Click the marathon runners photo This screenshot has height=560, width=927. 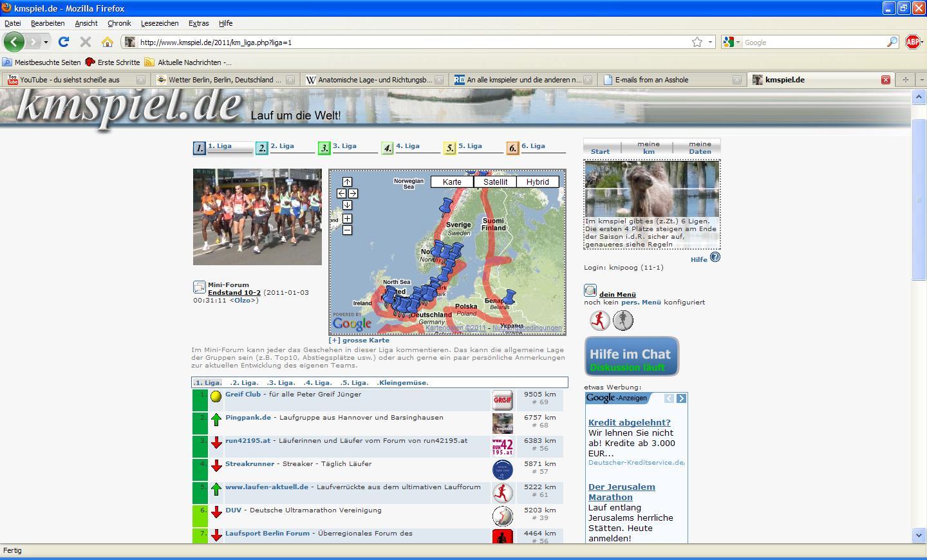tap(257, 217)
